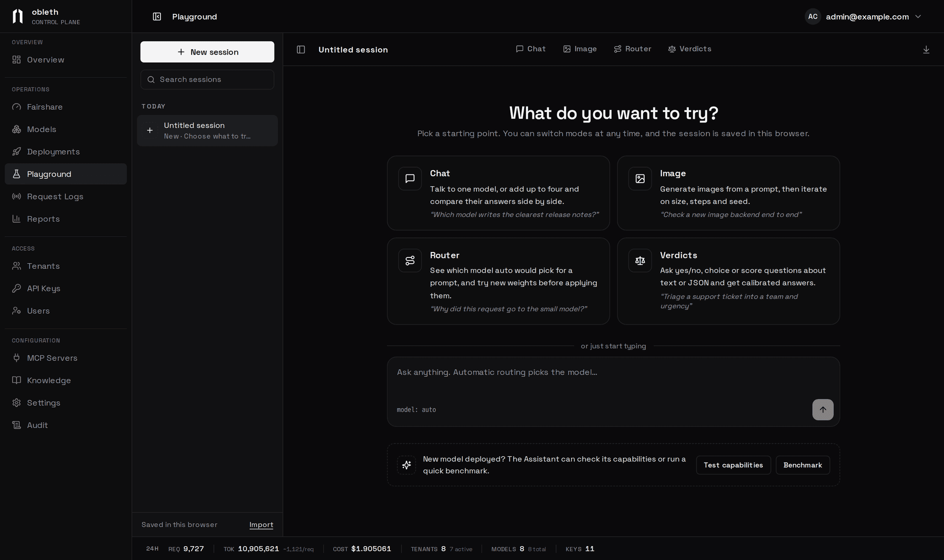944x560 pixels.
Task: Click the Image card picture icon
Action: click(x=640, y=179)
